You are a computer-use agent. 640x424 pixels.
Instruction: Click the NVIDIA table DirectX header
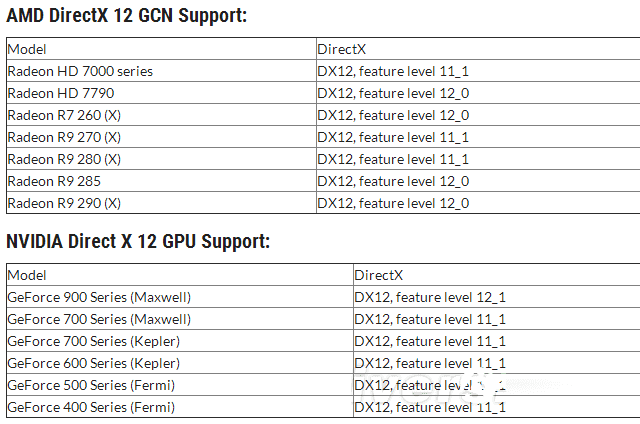378,275
